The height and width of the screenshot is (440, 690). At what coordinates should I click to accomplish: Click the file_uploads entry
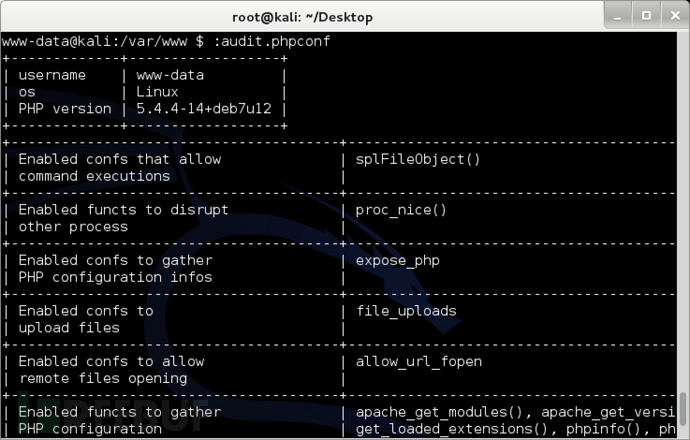click(x=406, y=311)
